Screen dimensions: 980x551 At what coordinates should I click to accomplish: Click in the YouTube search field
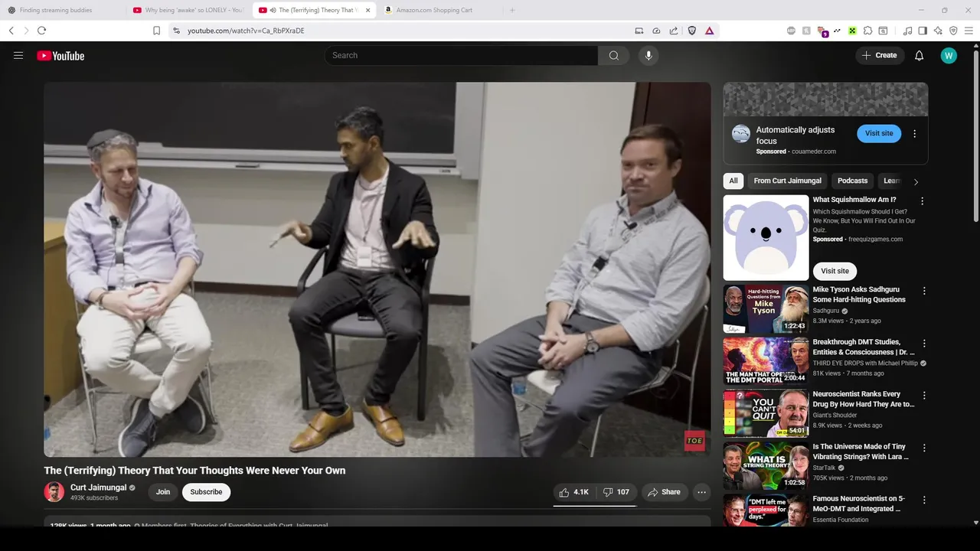[x=462, y=55]
